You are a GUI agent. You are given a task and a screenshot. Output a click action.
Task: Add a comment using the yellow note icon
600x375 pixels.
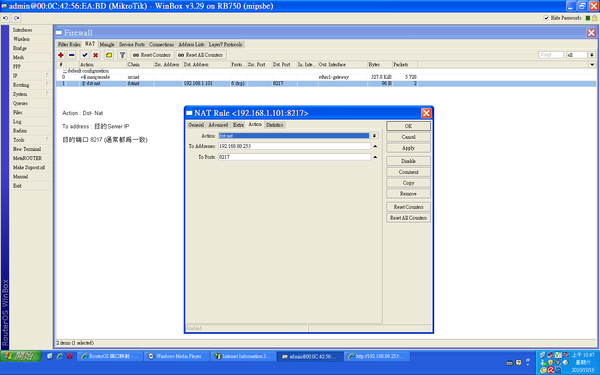109,55
